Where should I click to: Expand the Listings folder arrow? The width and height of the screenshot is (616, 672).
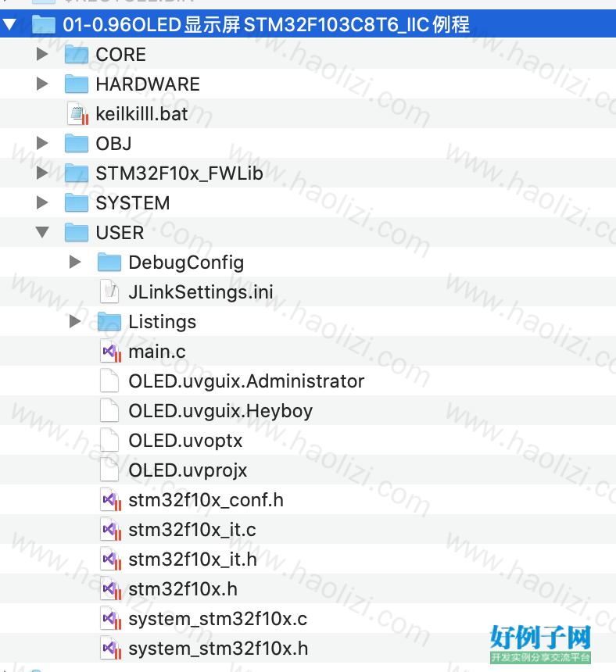tap(75, 321)
